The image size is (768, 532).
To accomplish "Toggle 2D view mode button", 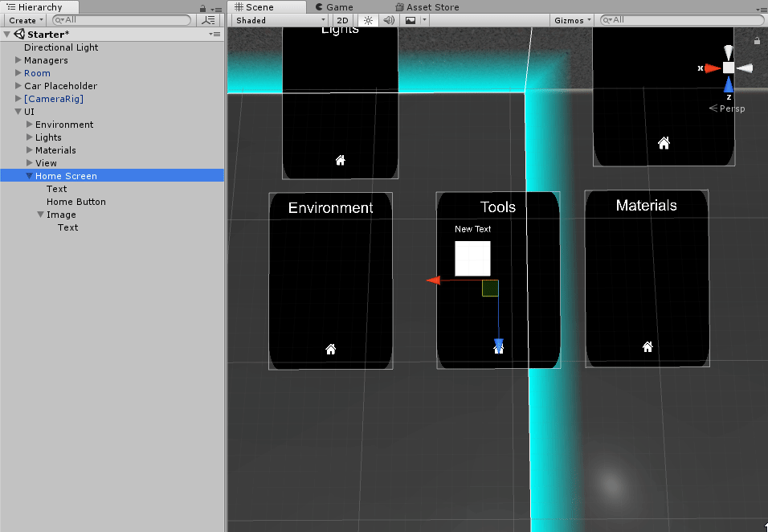I will coord(342,20).
